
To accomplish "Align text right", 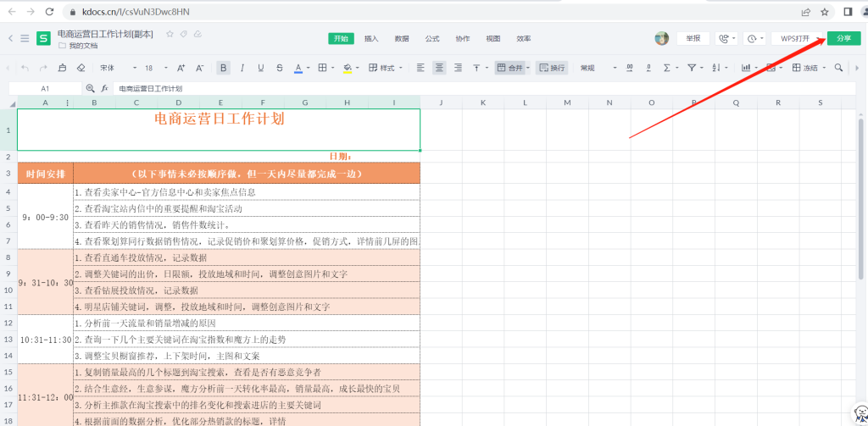I will pos(459,68).
